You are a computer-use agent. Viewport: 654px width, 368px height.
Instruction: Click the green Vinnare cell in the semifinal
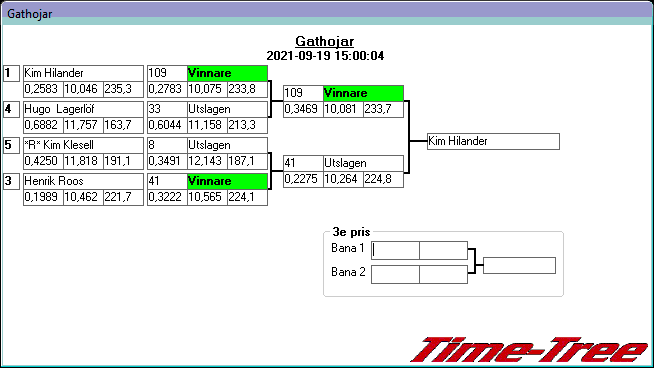363,93
